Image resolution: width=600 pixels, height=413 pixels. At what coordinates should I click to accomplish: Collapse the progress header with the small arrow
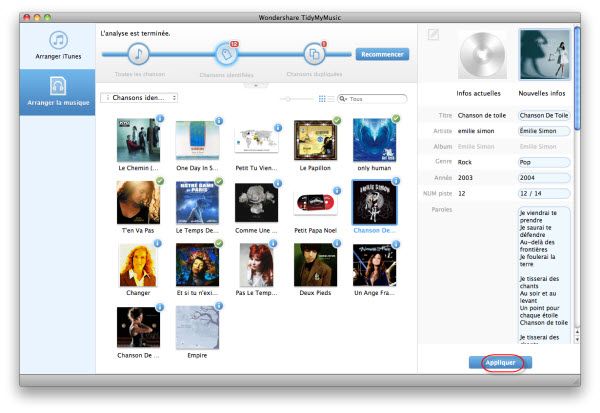point(256,85)
